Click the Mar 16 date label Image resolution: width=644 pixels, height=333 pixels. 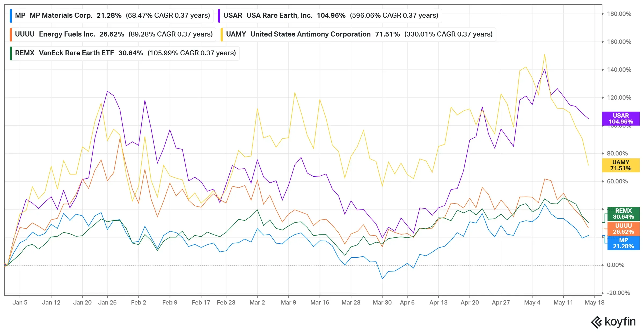click(x=320, y=303)
